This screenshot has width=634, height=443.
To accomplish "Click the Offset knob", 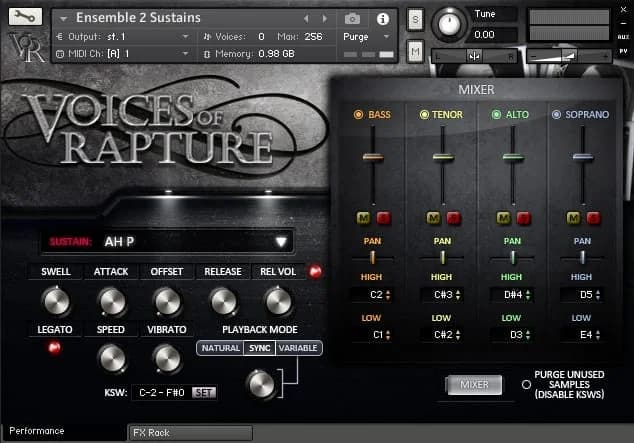I will click(167, 301).
